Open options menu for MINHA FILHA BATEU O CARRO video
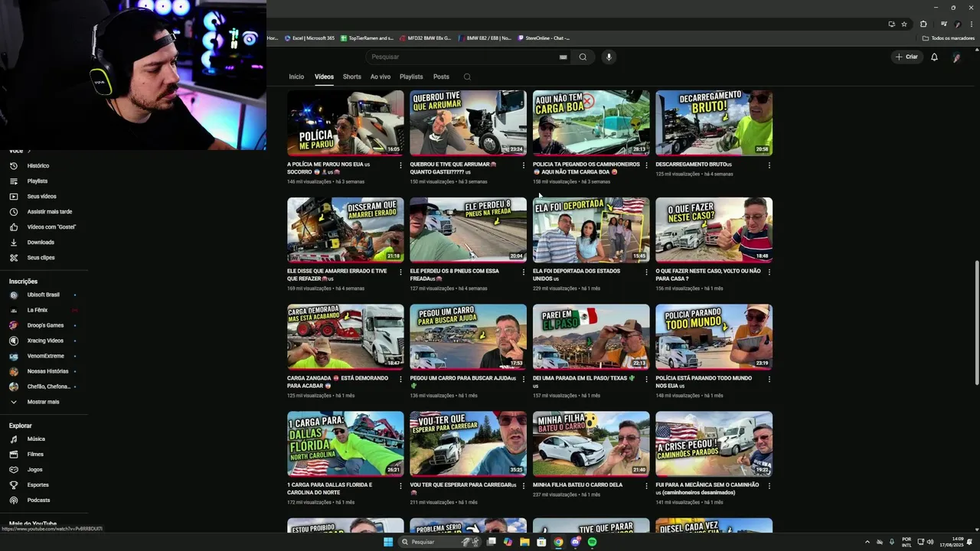The height and width of the screenshot is (551, 980). coord(646,486)
